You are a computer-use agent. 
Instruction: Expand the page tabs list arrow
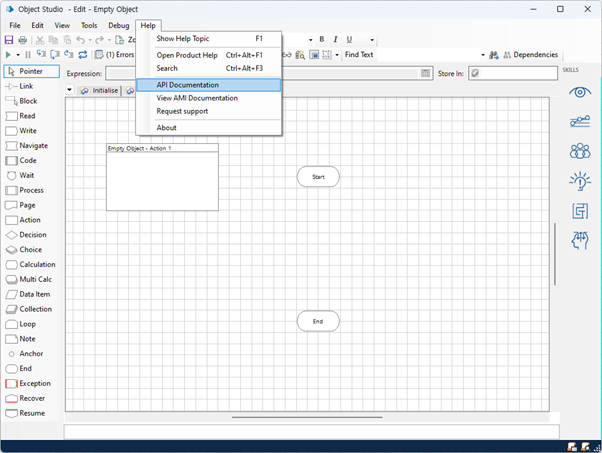point(70,90)
